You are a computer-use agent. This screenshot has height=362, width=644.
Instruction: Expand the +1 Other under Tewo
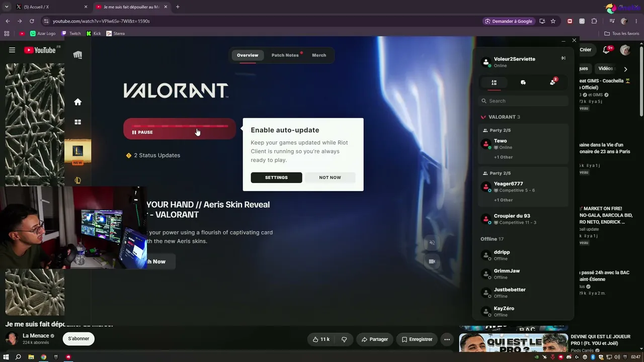tap(503, 157)
